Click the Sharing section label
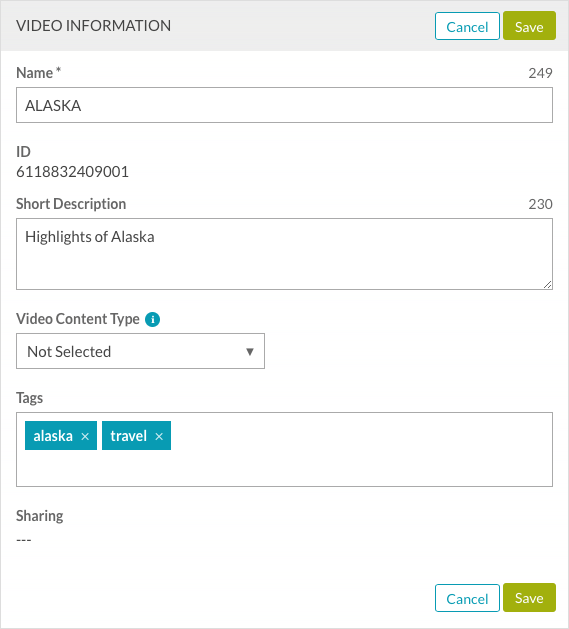This screenshot has height=629, width=569. [40, 516]
